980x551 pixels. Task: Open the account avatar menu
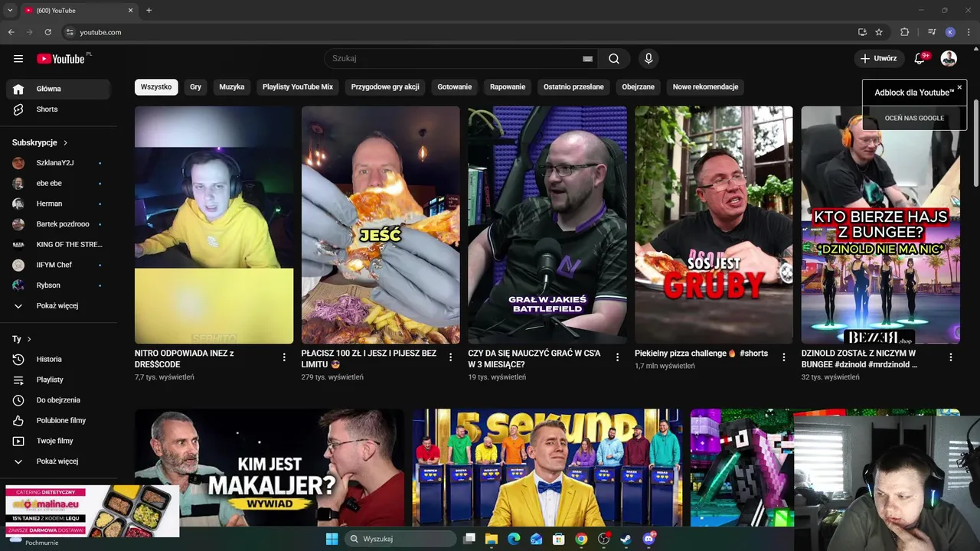click(x=949, y=58)
